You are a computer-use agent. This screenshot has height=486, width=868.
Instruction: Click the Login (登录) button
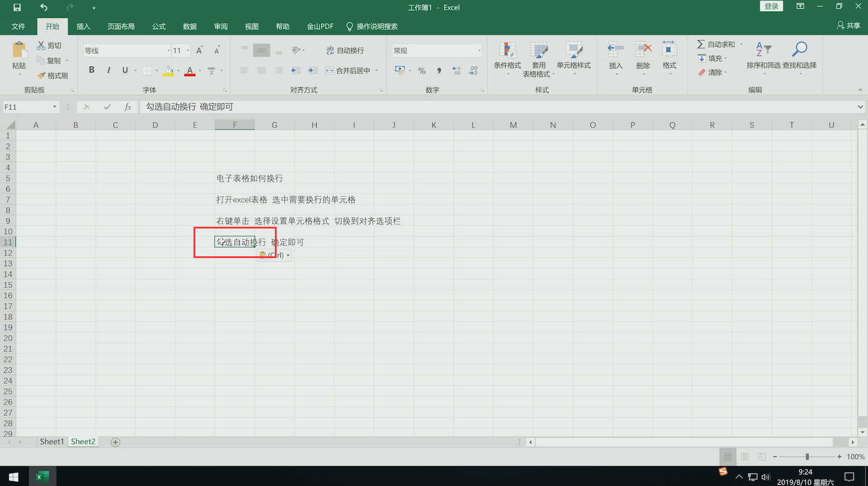[x=772, y=6]
